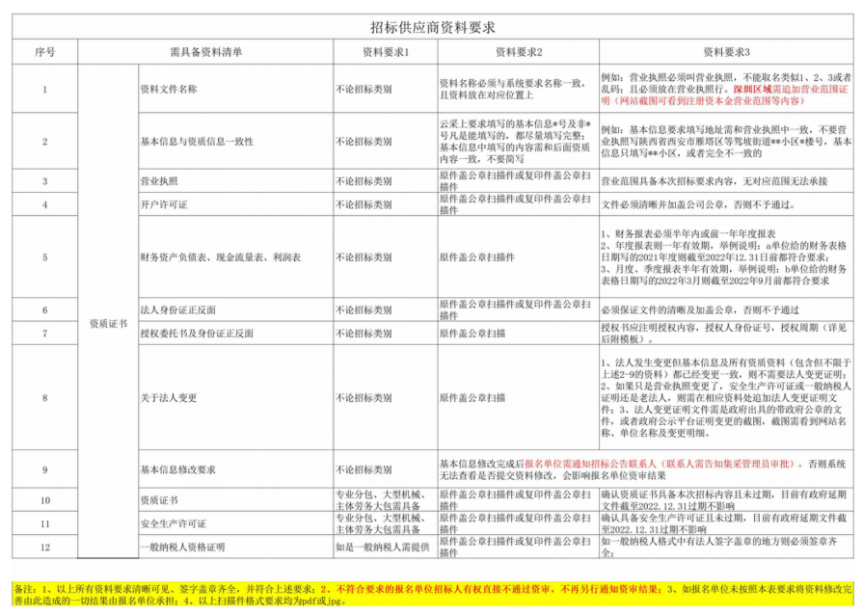Select the 如是一般纳税人需提供 cell
Image resolution: width=863 pixels, height=616 pixels.
[386, 547]
